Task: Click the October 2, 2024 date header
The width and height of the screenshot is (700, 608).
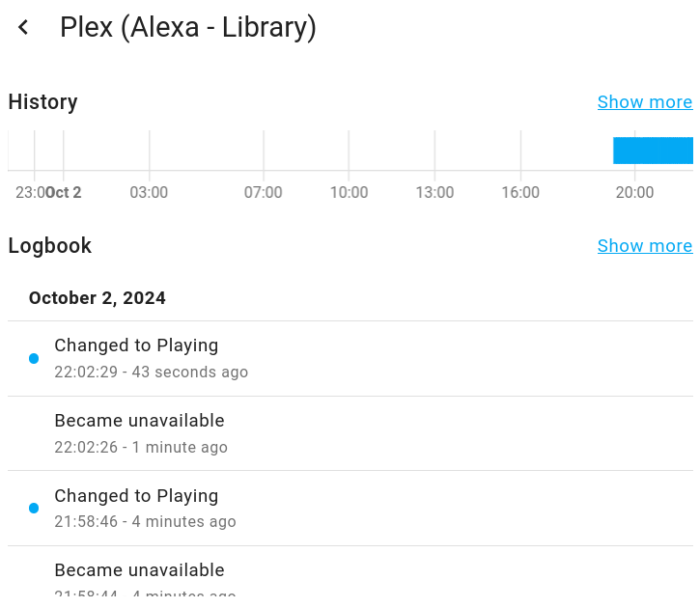Action: [x=98, y=298]
